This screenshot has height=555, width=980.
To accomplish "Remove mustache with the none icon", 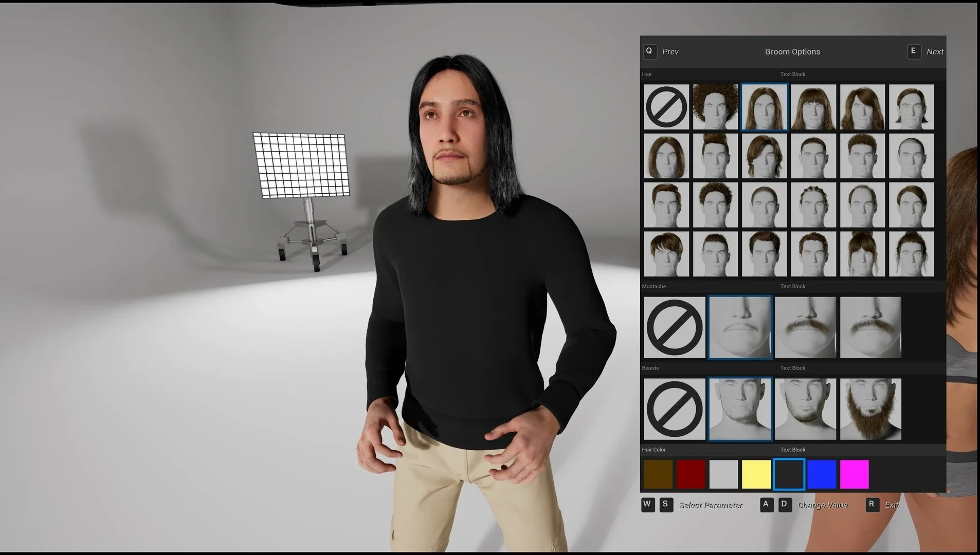I will click(x=675, y=327).
